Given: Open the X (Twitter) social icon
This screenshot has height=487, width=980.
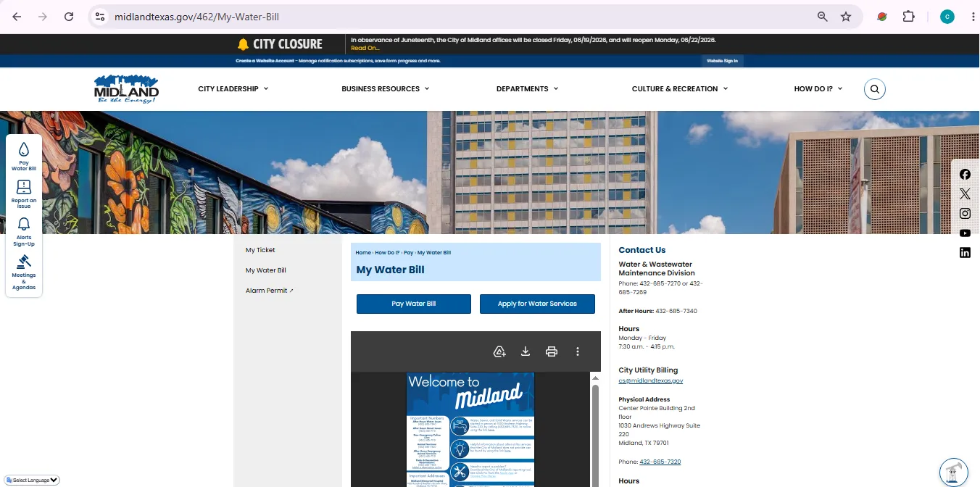Looking at the screenshot, I should pyautogui.click(x=965, y=193).
